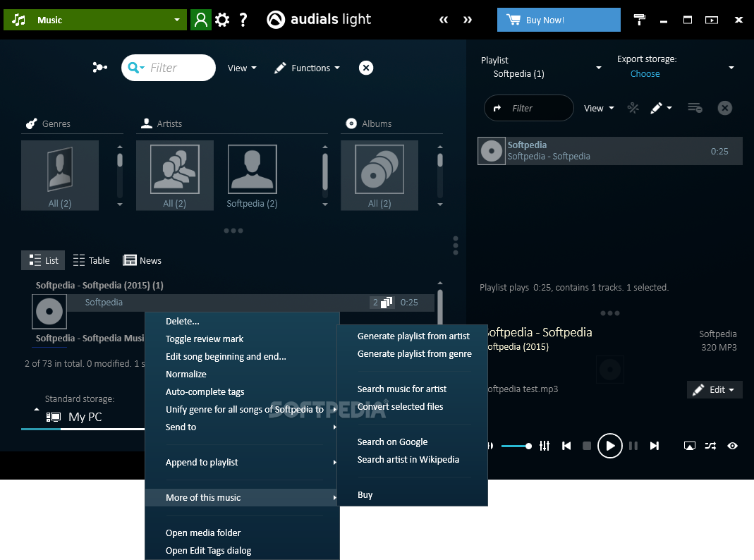
Task: Choose Generate playlist from artist
Action: pyautogui.click(x=413, y=336)
